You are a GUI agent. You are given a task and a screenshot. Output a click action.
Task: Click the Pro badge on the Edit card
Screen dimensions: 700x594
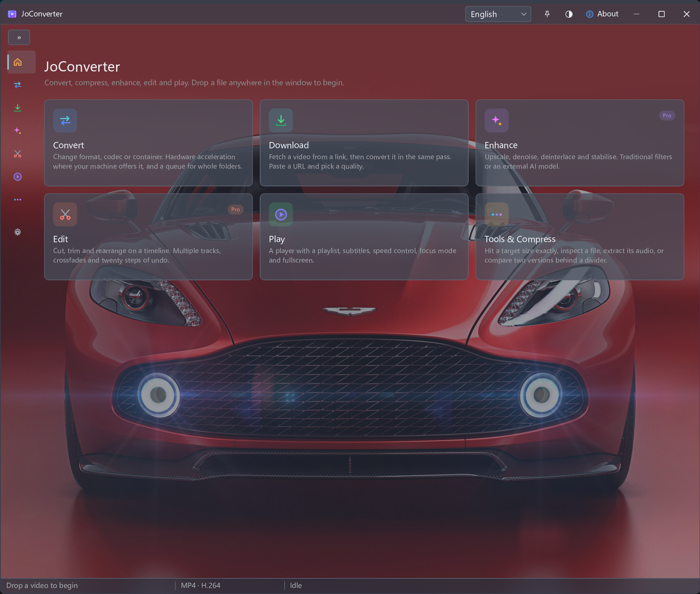(x=235, y=210)
